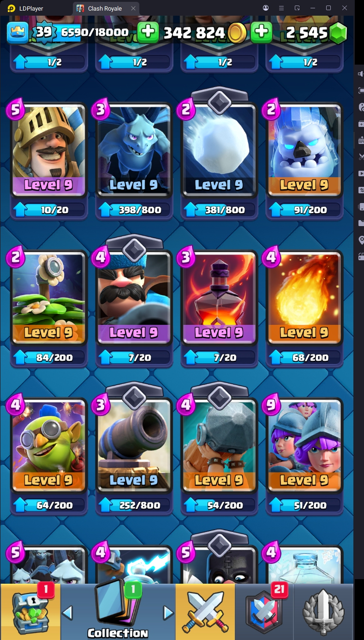Tap the green gem icon
The height and width of the screenshot is (640, 364).
pos(338,33)
